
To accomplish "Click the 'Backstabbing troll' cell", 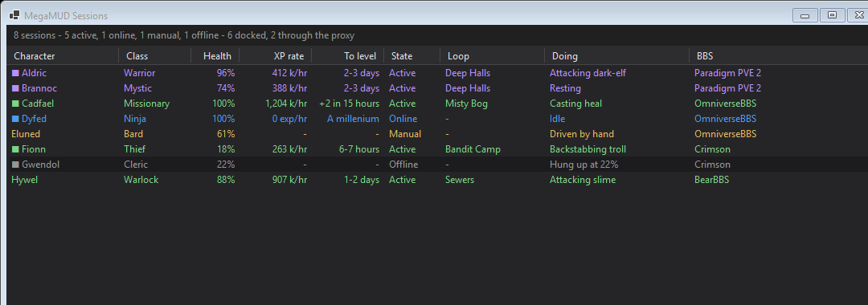I will tap(588, 149).
